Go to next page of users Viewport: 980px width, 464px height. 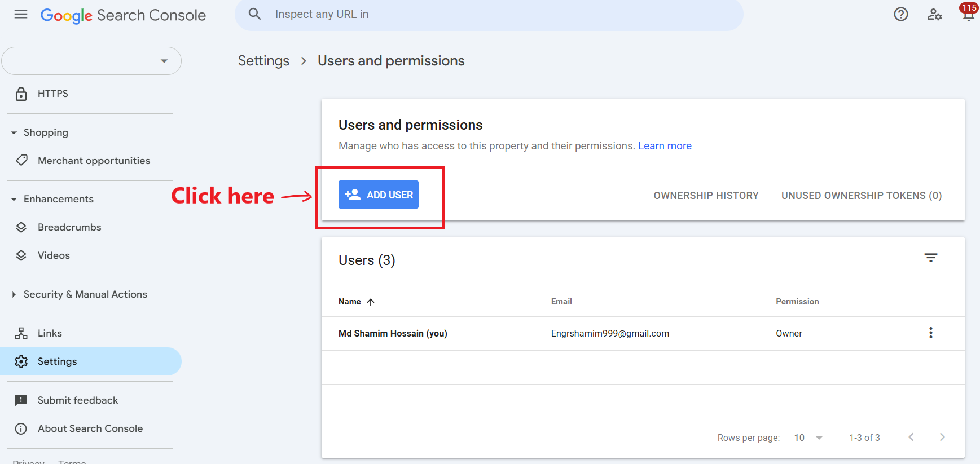tap(942, 437)
